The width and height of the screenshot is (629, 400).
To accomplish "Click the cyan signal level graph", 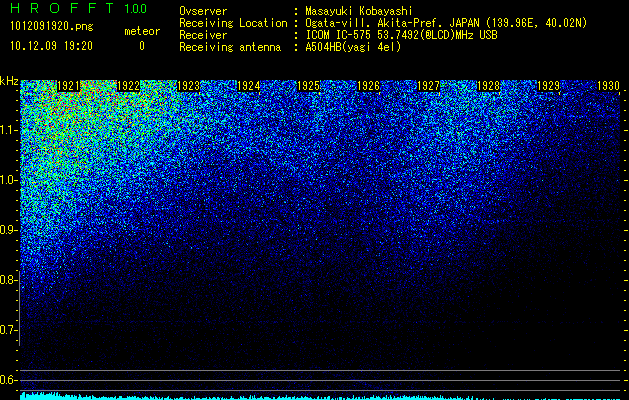I will coord(320,396).
